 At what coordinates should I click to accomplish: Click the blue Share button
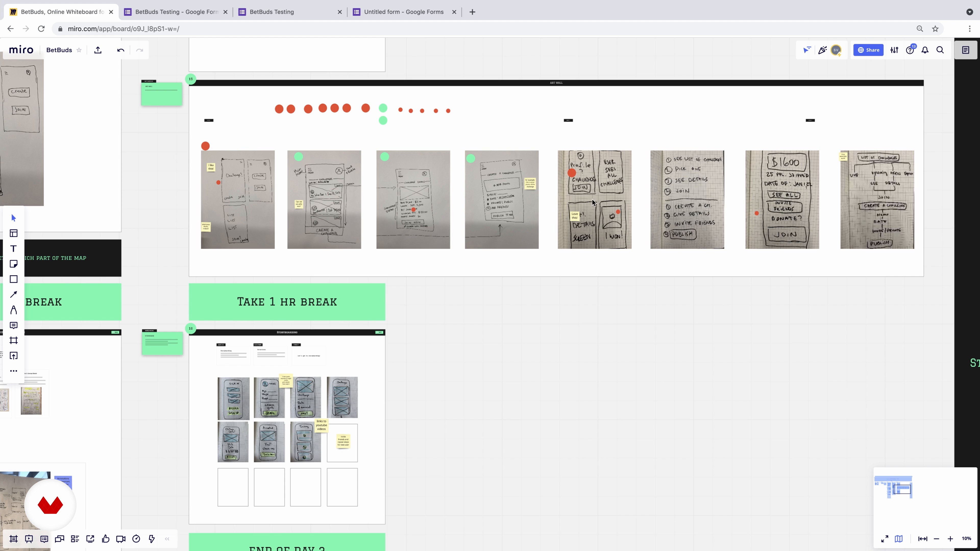[x=868, y=50]
